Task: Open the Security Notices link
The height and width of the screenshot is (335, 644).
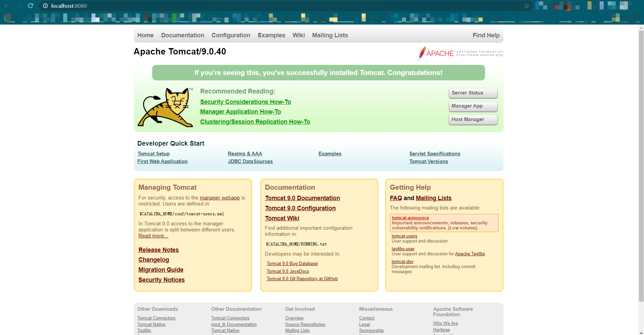Action: click(162, 280)
